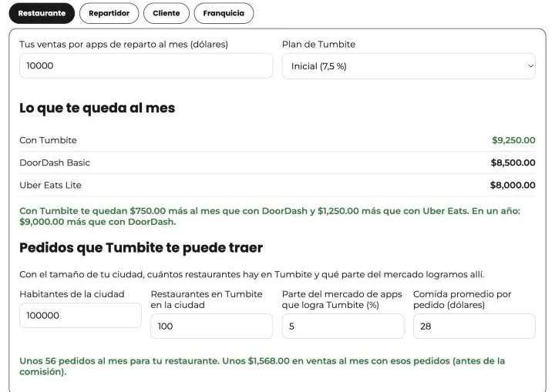The height and width of the screenshot is (392, 555).
Task: Click the 'Plan de Tumbite' label
Action: tap(318, 44)
